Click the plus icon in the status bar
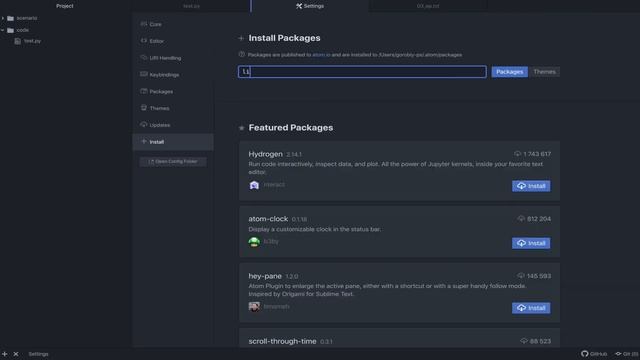This screenshot has width=640, height=360. point(4,354)
